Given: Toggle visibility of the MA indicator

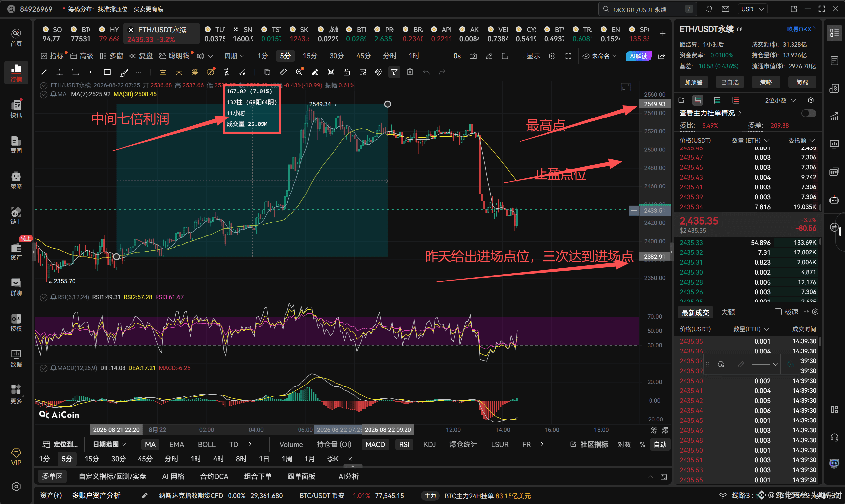Looking at the screenshot, I should tap(44, 94).
